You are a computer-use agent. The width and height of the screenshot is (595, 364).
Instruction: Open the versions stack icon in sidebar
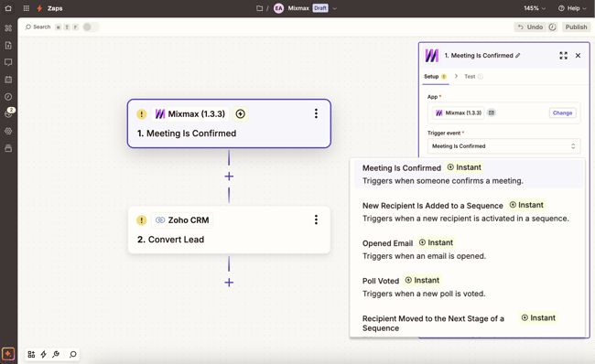click(x=8, y=148)
